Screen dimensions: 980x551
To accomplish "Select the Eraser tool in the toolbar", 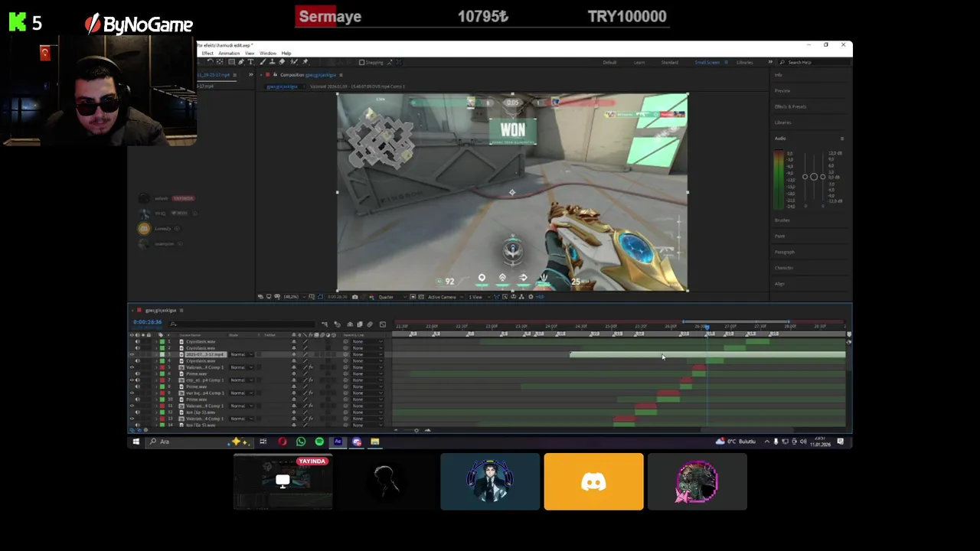I will point(282,61).
